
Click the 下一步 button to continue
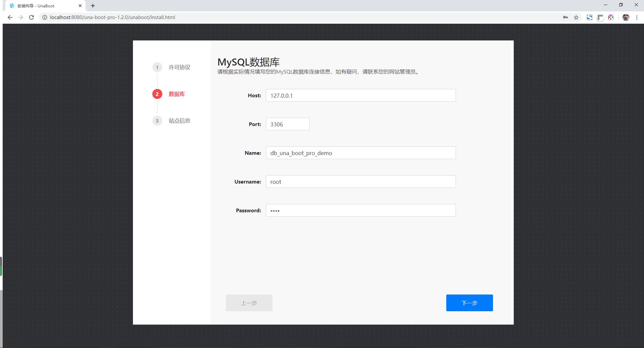pyautogui.click(x=469, y=303)
